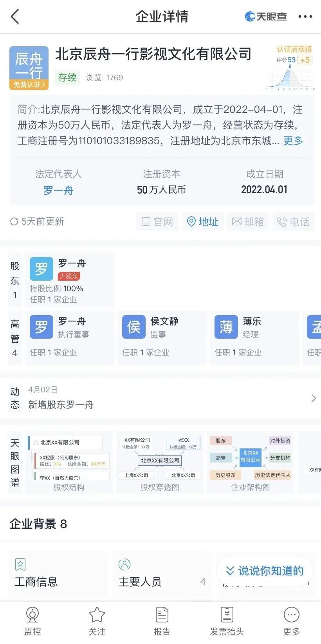Open the 工商信息 tab
The image size is (321, 644).
[x=36, y=582]
